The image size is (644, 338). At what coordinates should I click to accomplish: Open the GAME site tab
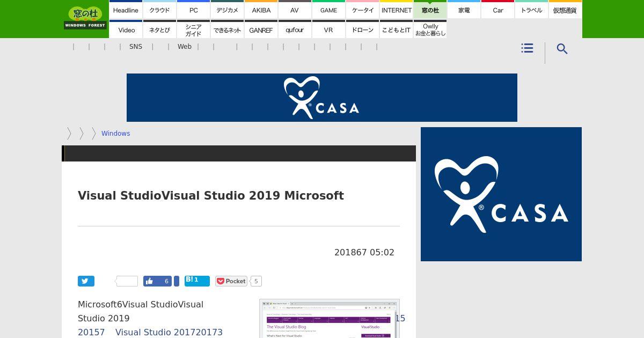pyautogui.click(x=328, y=10)
